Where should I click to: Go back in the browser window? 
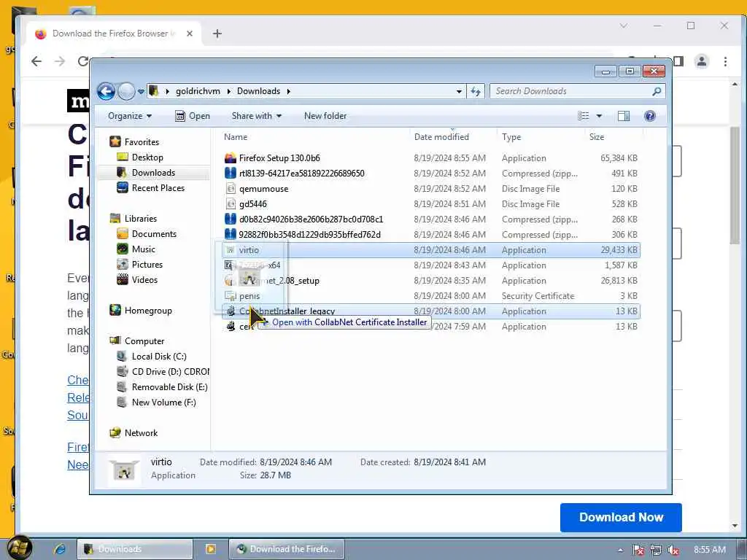tap(36, 61)
